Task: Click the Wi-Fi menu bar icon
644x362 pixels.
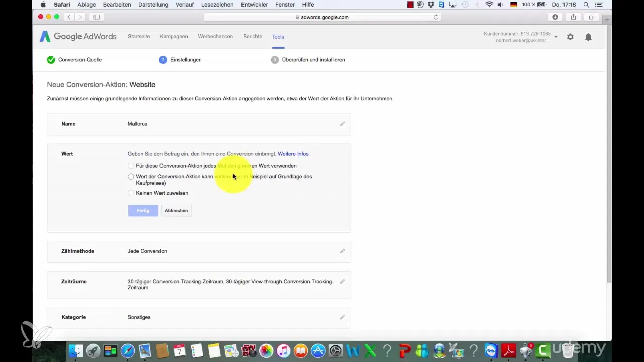Action: click(x=489, y=5)
